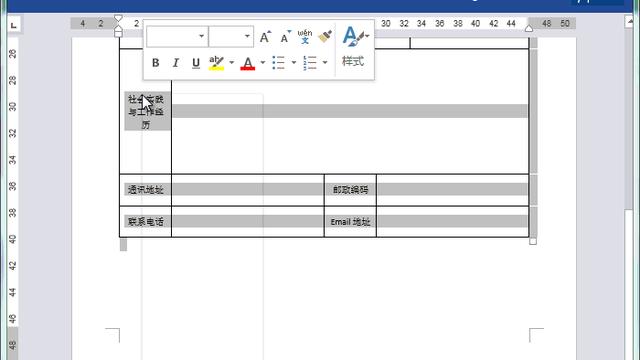Expand the font name dropdown arrow
The height and width of the screenshot is (360, 640).
click(202, 36)
